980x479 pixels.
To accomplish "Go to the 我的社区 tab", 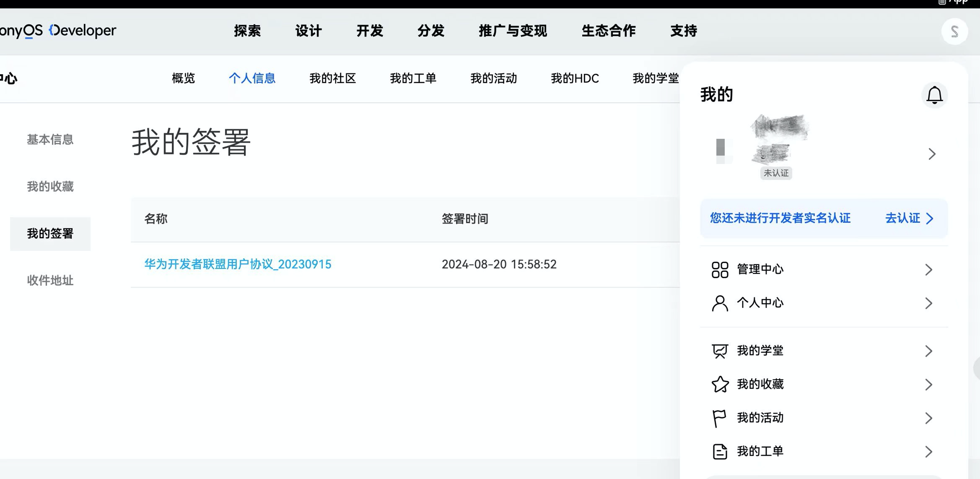I will [333, 78].
